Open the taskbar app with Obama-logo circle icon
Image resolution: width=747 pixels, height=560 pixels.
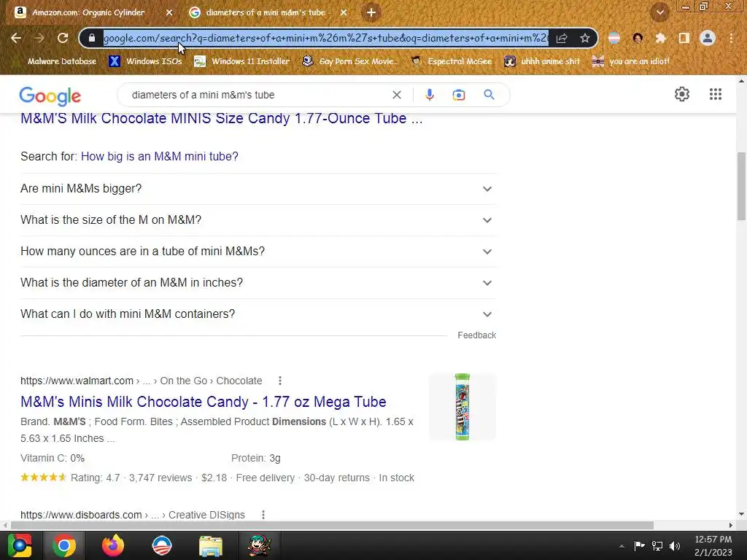tap(161, 545)
